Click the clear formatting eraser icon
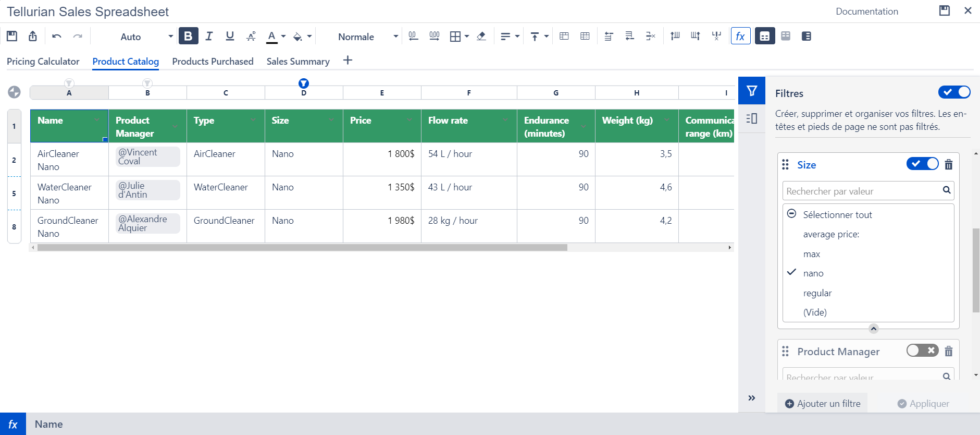The height and width of the screenshot is (435, 980). click(x=481, y=36)
